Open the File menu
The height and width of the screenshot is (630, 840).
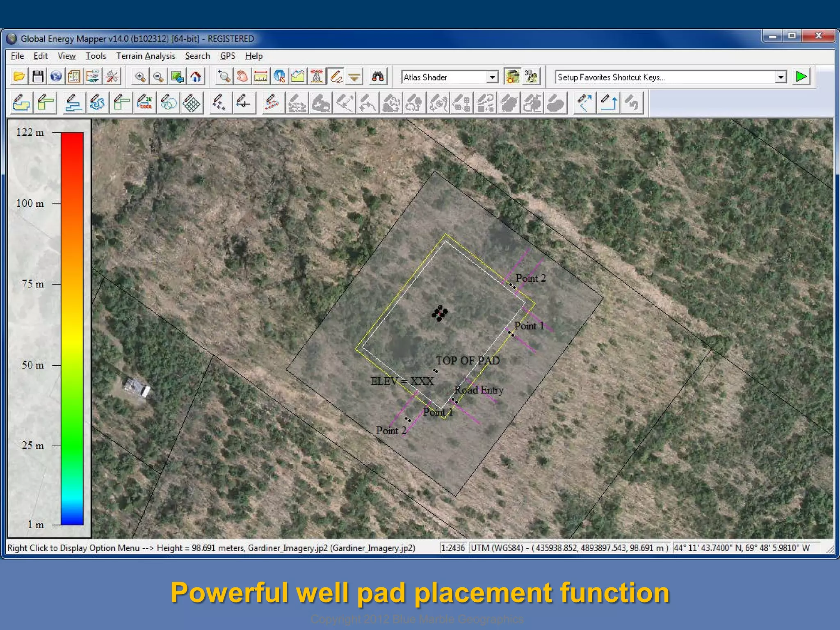[17, 56]
